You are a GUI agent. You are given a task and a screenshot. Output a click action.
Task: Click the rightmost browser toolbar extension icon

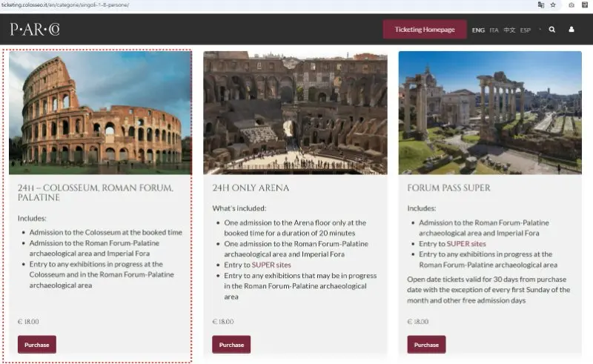click(585, 5)
